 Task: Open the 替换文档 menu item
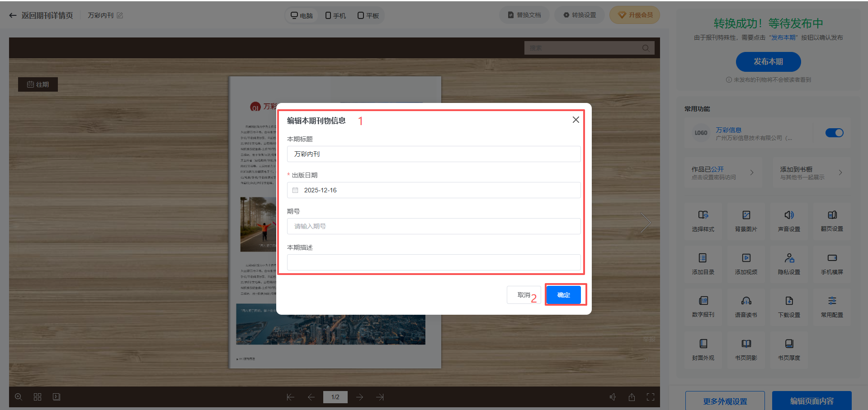524,15
